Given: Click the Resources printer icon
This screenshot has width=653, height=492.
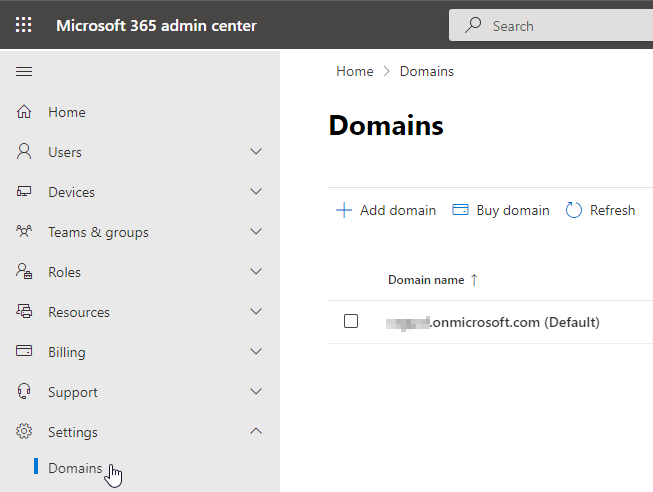Looking at the screenshot, I should [x=24, y=311].
